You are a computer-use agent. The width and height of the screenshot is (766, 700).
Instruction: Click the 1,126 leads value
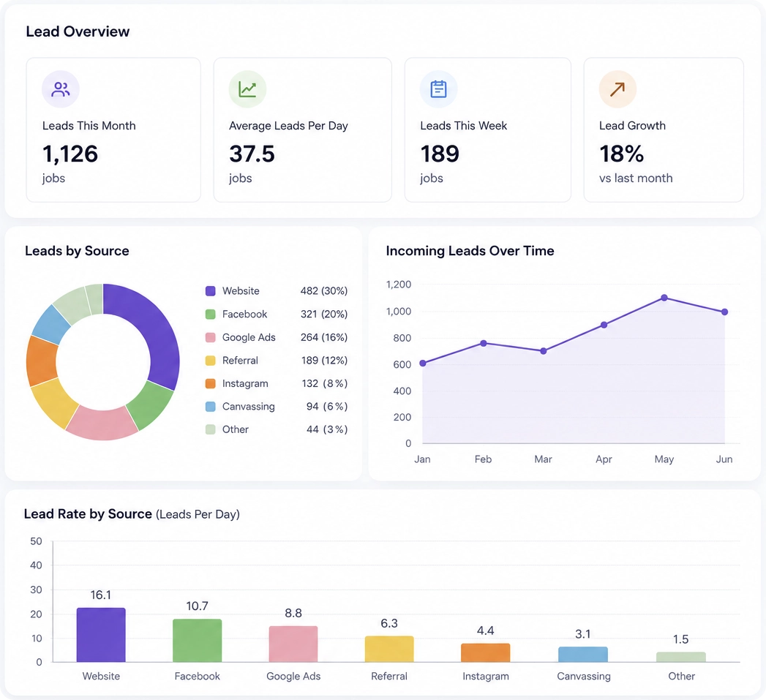click(x=70, y=154)
